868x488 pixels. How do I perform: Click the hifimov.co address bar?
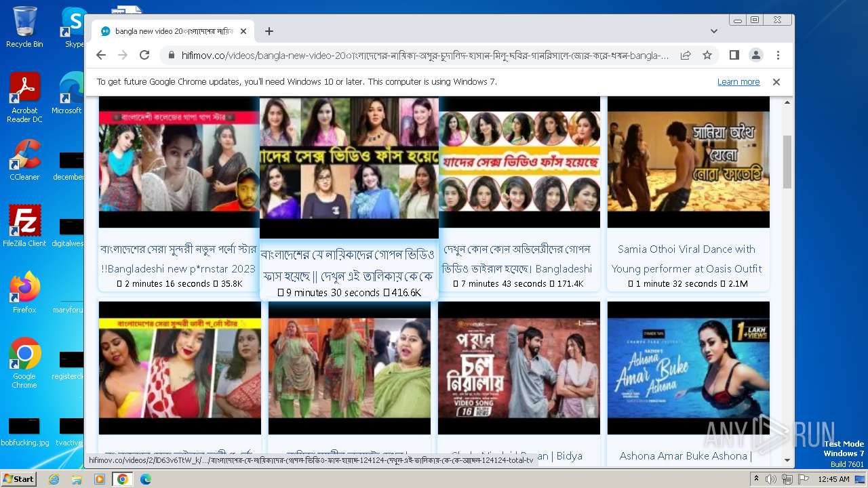(x=425, y=56)
